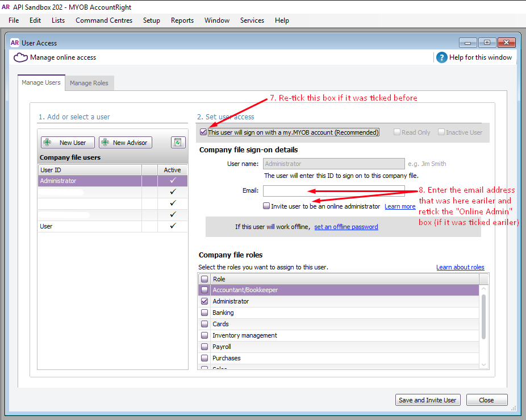
Task: Select the 'User' row in user list
Action: pyautogui.click(x=112, y=226)
